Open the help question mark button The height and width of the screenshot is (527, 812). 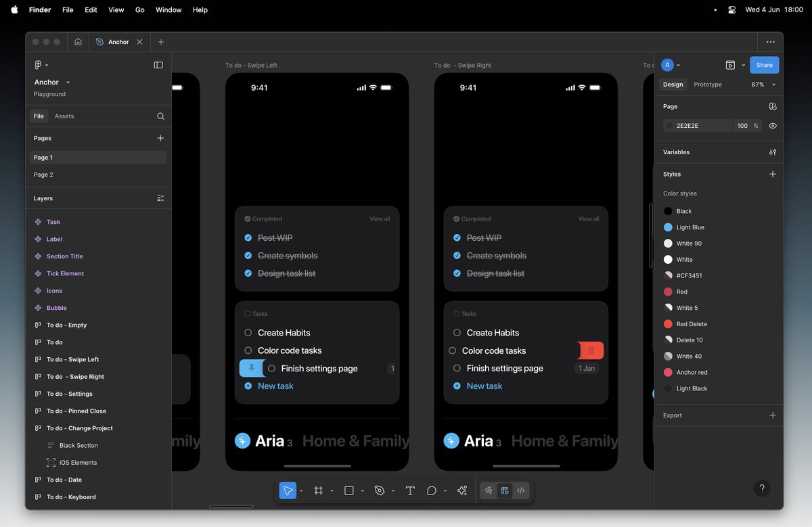[x=762, y=488]
